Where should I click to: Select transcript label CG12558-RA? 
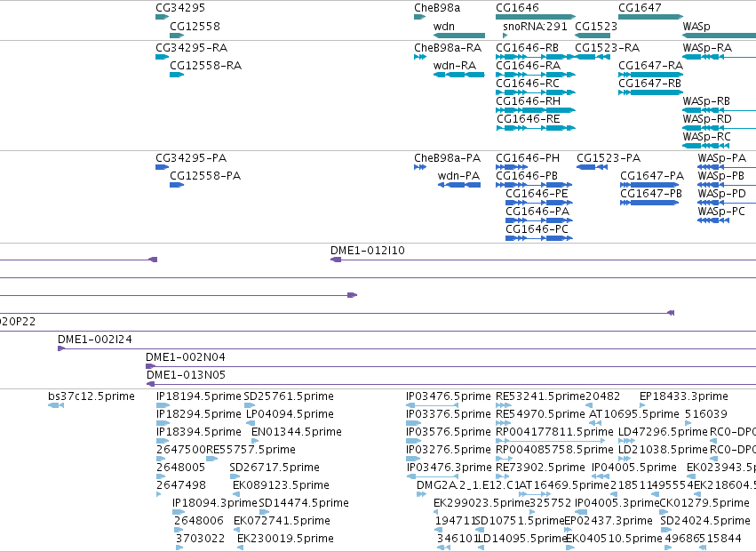click(205, 66)
